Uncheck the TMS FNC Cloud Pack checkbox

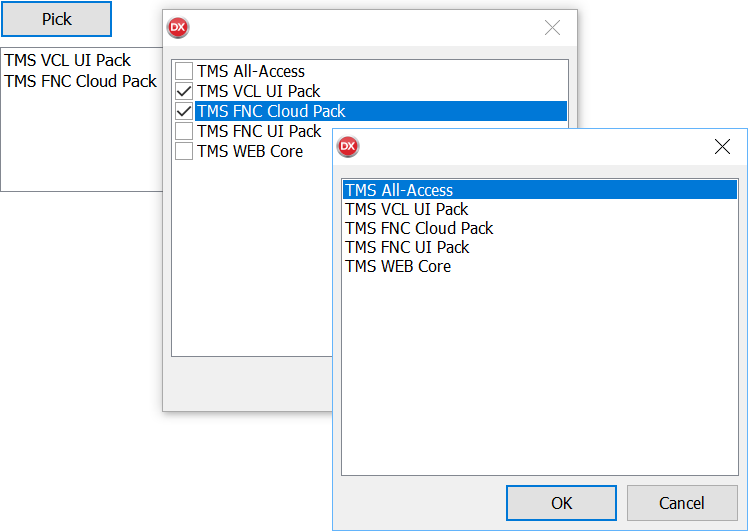pos(184,111)
